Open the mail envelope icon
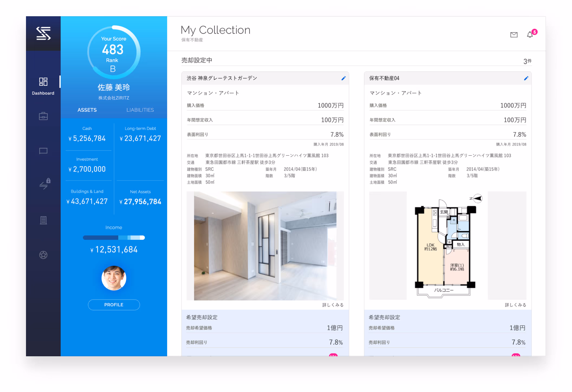572x392 pixels. point(514,35)
